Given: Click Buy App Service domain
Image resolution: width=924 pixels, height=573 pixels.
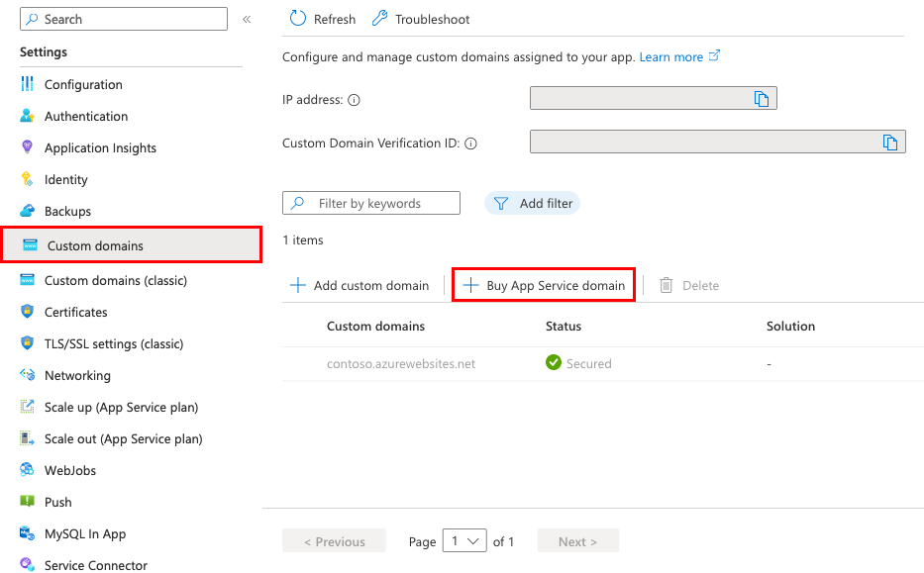Looking at the screenshot, I should click(x=543, y=285).
